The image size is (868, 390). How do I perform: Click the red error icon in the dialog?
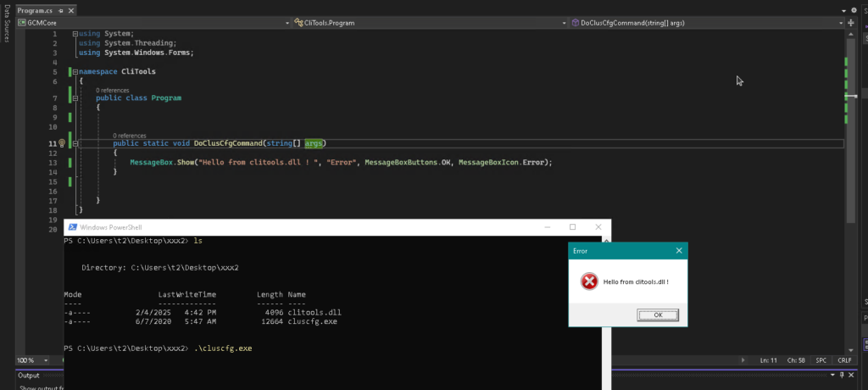tap(589, 281)
